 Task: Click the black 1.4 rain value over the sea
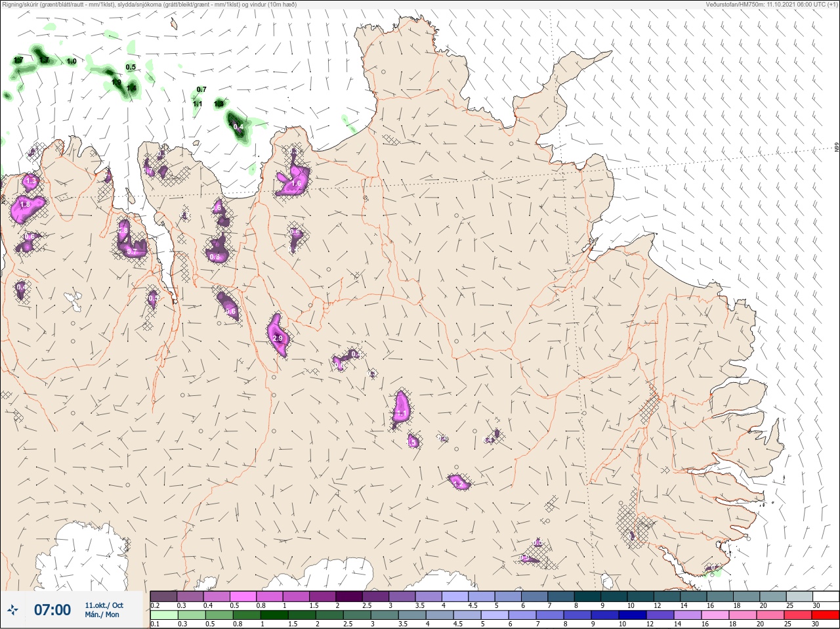coord(131,88)
